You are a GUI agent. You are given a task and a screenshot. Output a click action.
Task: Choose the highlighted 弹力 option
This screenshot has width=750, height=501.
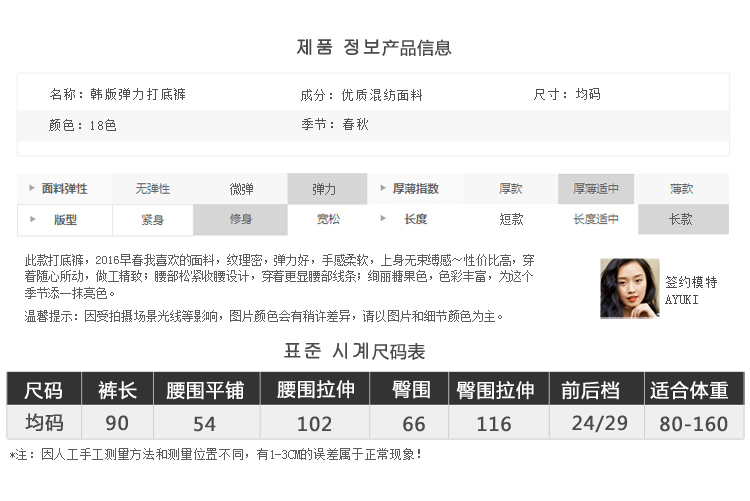pos(324,189)
